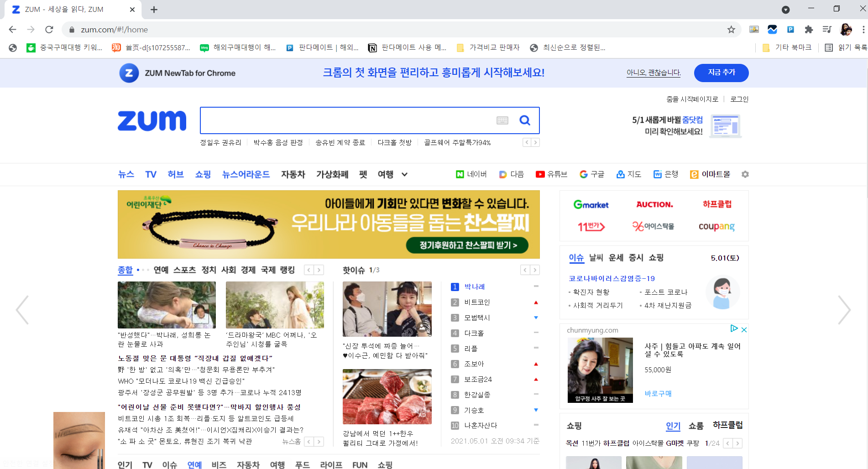Go to next shopping page of 24
Screen dimensions: 868x469
click(x=737, y=443)
